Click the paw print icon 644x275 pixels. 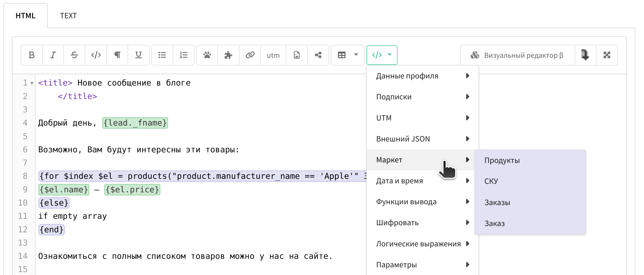207,55
